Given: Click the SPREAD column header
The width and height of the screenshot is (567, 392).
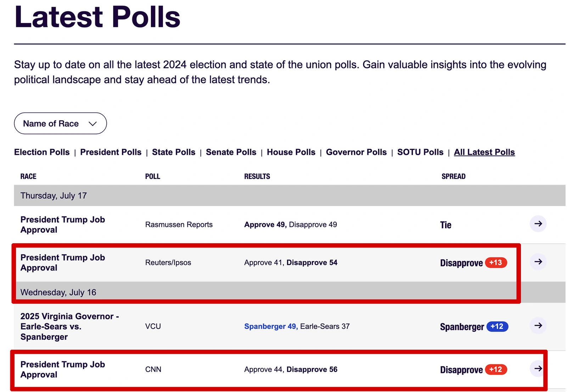Looking at the screenshot, I should (x=454, y=176).
